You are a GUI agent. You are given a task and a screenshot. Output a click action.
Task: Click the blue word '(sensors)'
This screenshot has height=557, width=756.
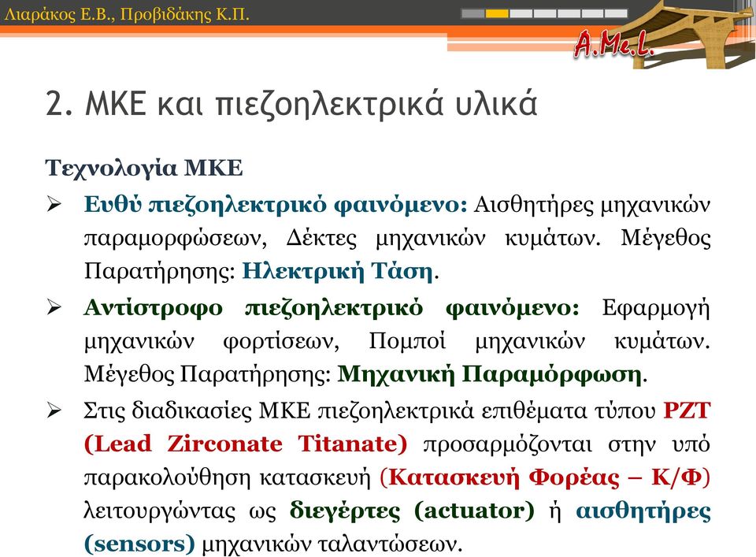(x=139, y=544)
